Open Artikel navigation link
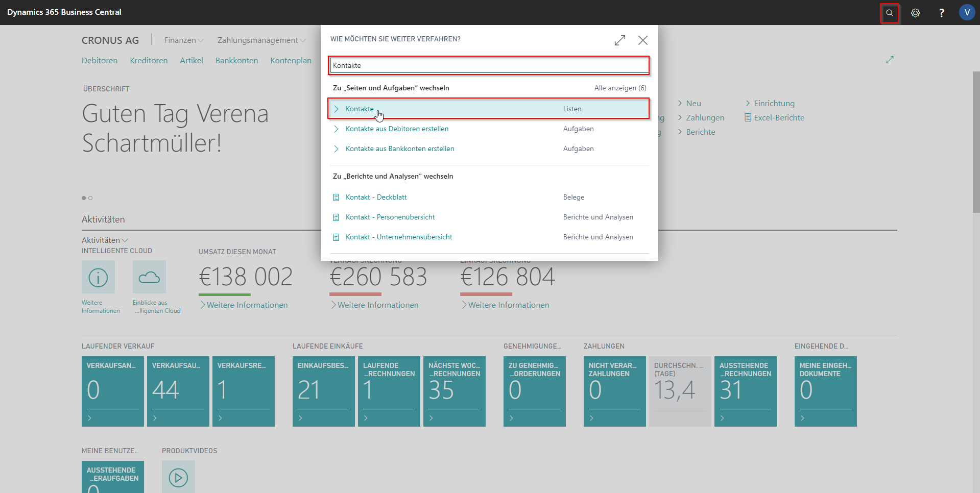 pos(192,60)
